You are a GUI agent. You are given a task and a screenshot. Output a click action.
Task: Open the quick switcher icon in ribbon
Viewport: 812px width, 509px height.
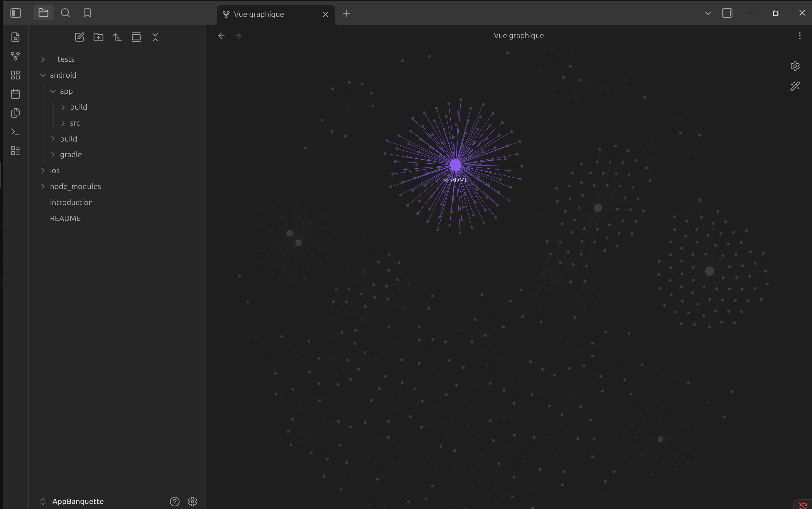pos(15,37)
